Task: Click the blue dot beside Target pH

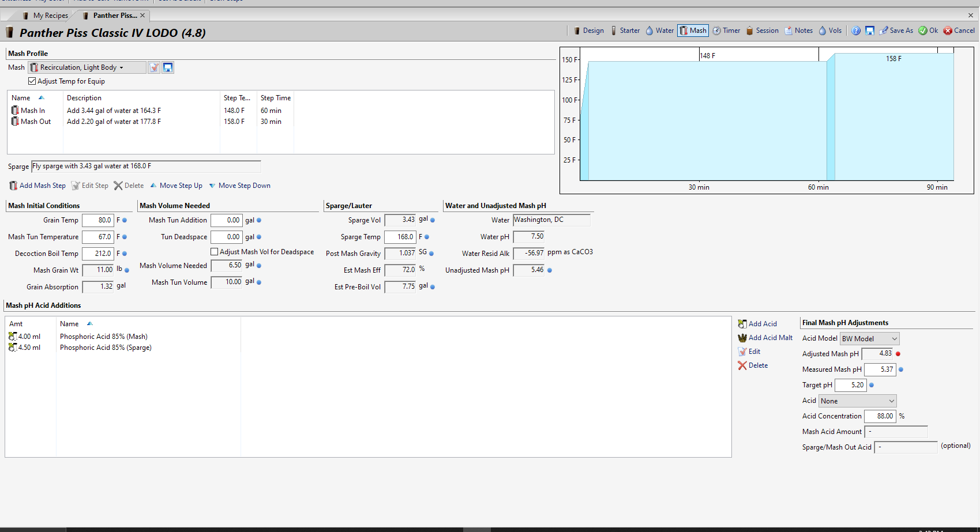Action: point(872,385)
